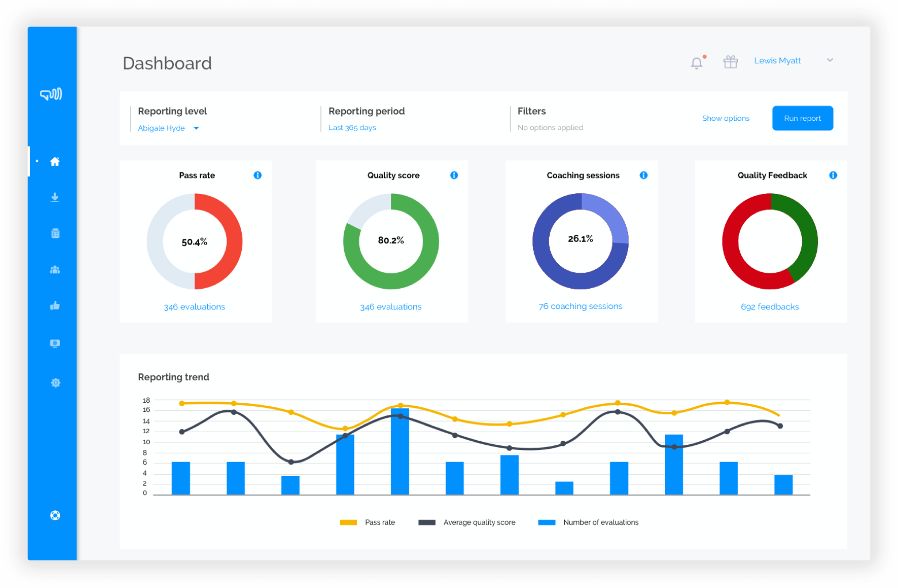Open the Coaching monitor icon in the sidebar
Viewport: 898px width, 588px height.
55,343
